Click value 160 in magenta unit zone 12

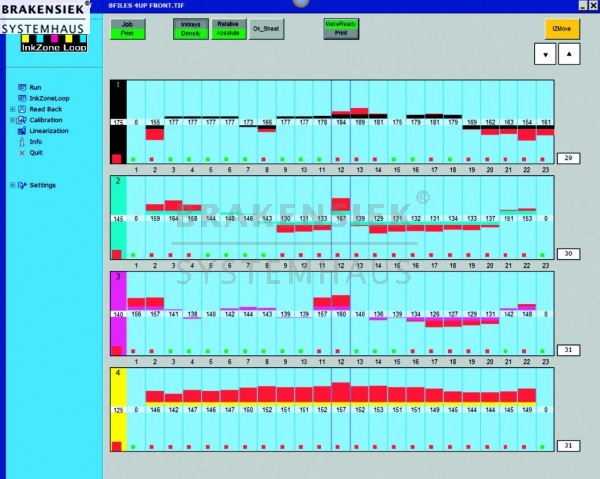(x=341, y=314)
